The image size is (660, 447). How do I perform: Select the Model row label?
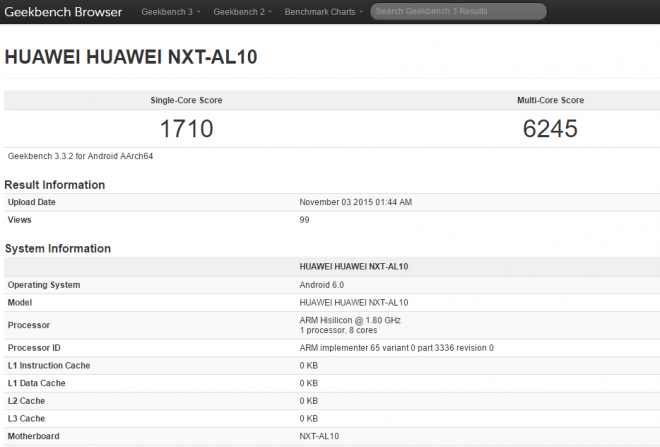click(20, 303)
